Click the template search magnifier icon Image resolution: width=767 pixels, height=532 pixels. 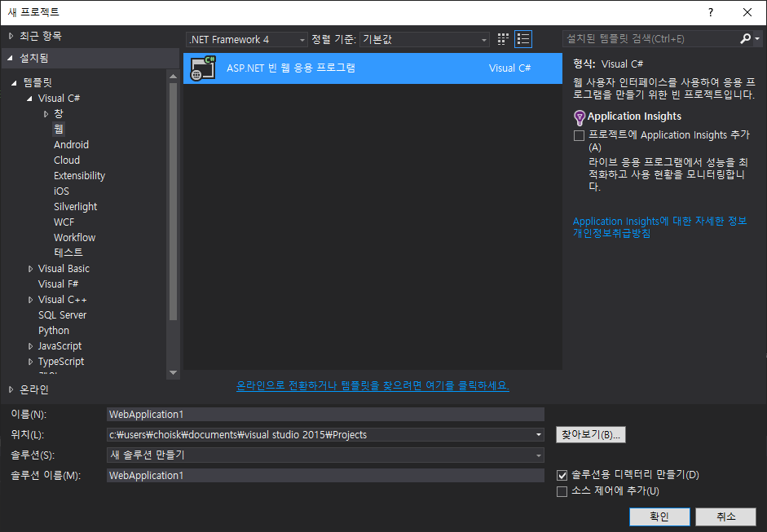745,38
